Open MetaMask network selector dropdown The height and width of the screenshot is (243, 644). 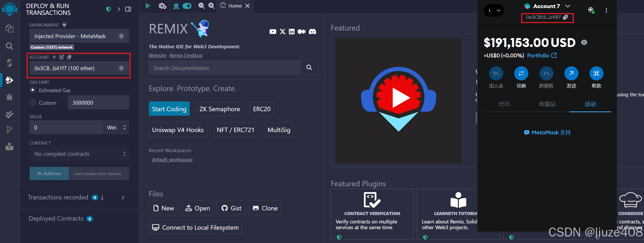tap(494, 10)
